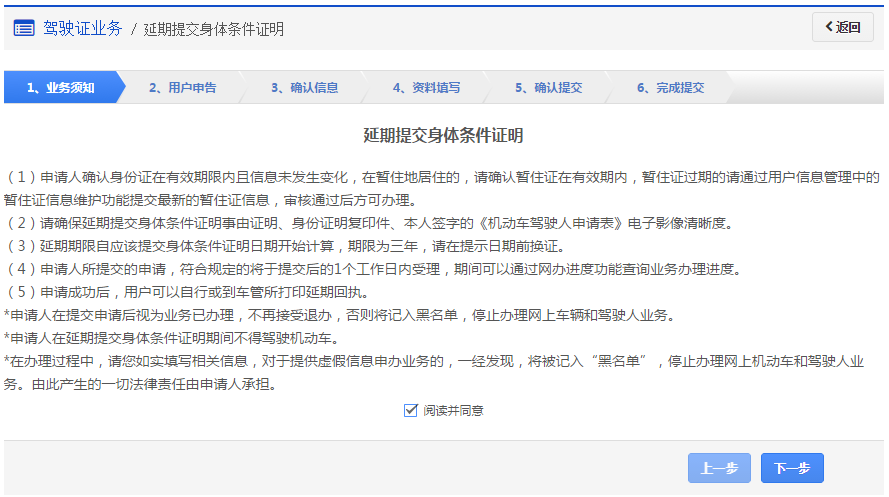Screen dimensions: 889x497
Task: Select step 4 资料填写
Action: coord(426,88)
